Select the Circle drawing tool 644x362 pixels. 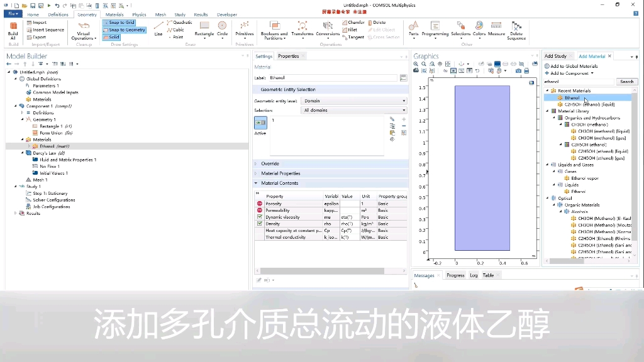tap(222, 30)
